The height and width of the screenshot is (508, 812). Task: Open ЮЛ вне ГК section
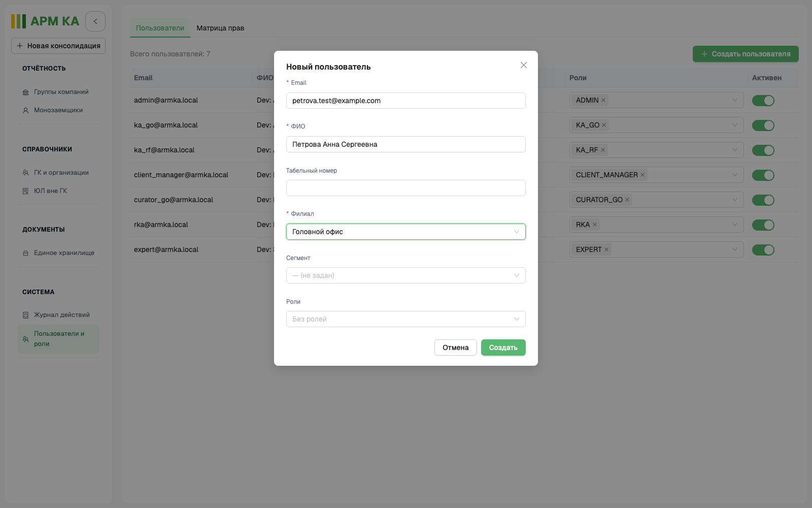tap(58, 191)
